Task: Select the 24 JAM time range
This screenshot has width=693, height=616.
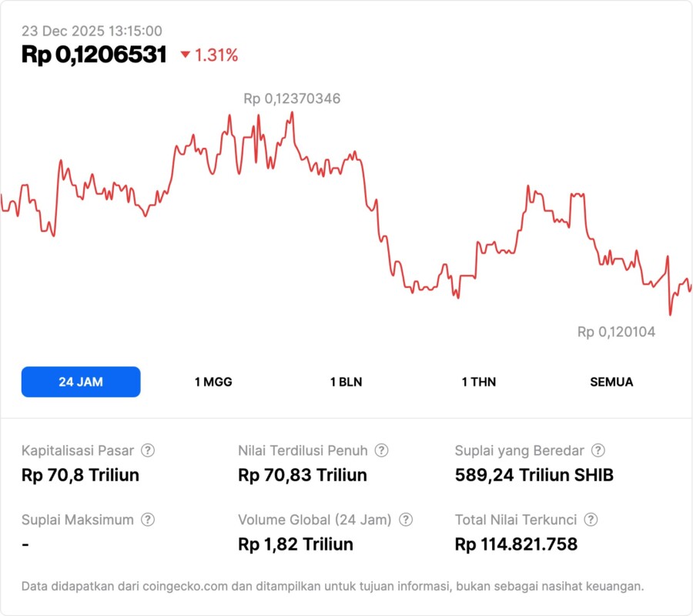Action: coord(81,382)
